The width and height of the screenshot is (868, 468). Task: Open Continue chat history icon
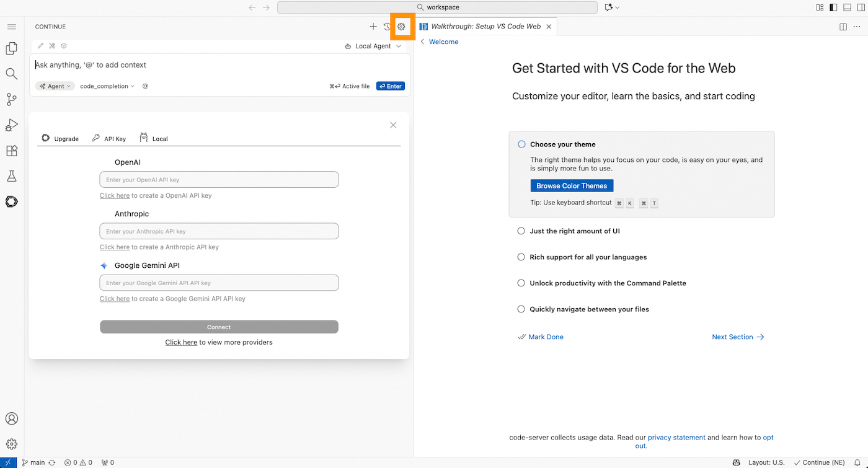coord(387,27)
